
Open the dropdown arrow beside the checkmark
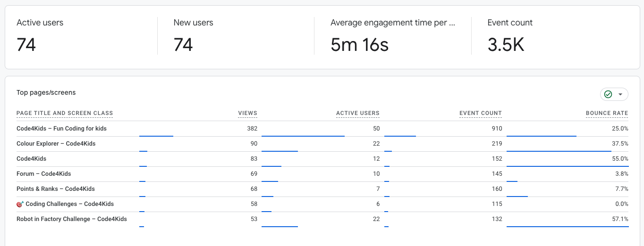pyautogui.click(x=620, y=94)
